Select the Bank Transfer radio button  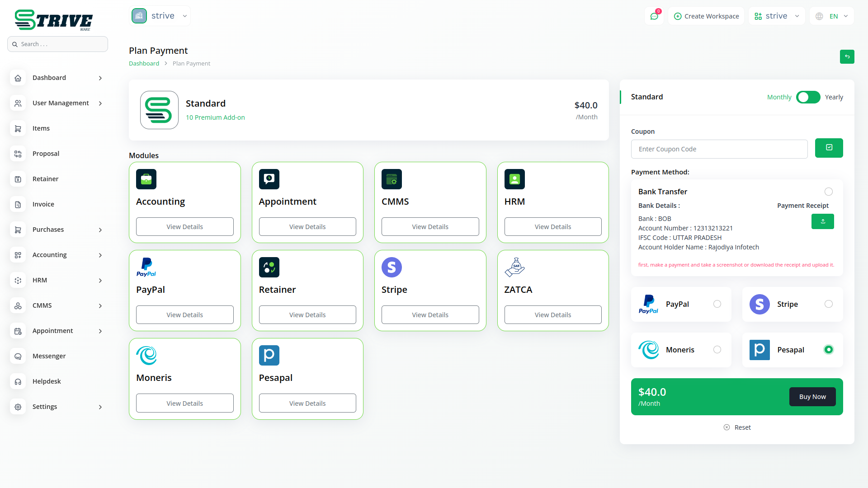click(828, 192)
